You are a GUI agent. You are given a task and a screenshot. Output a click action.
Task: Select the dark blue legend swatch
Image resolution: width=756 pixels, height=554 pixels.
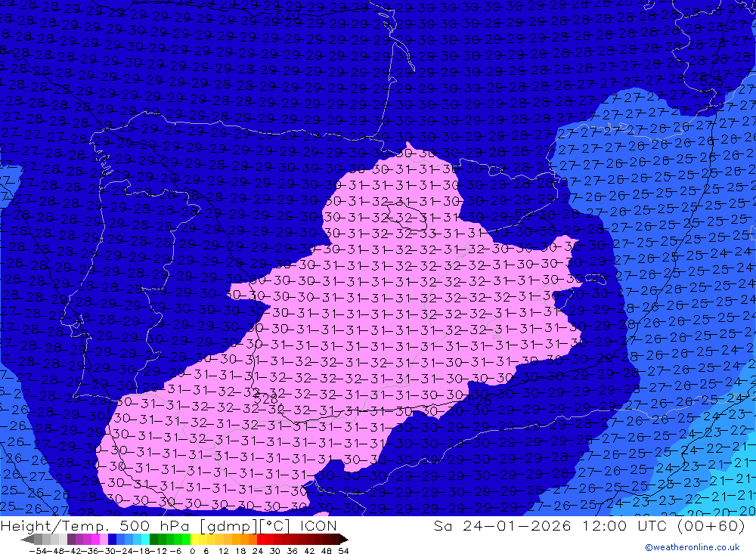112,539
